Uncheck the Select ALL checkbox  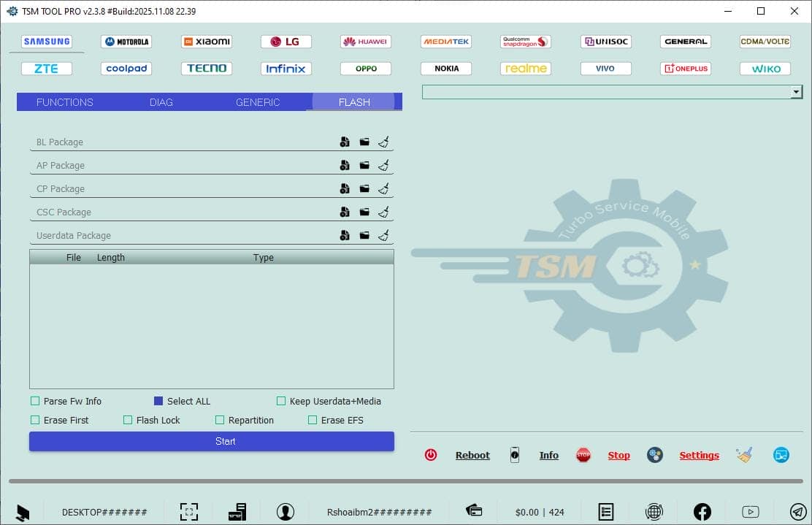(158, 401)
